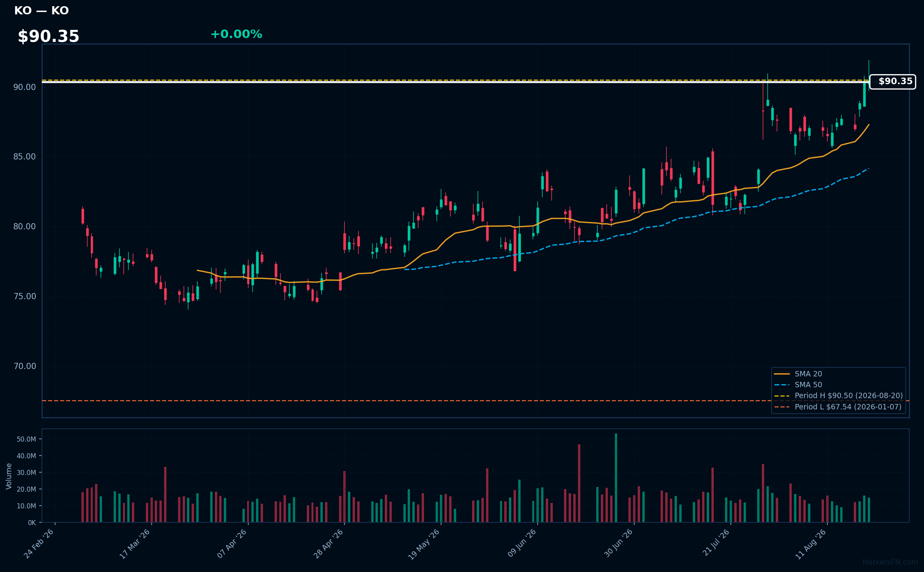
Task: Click the +0.00% change percentage
Action: coord(236,34)
